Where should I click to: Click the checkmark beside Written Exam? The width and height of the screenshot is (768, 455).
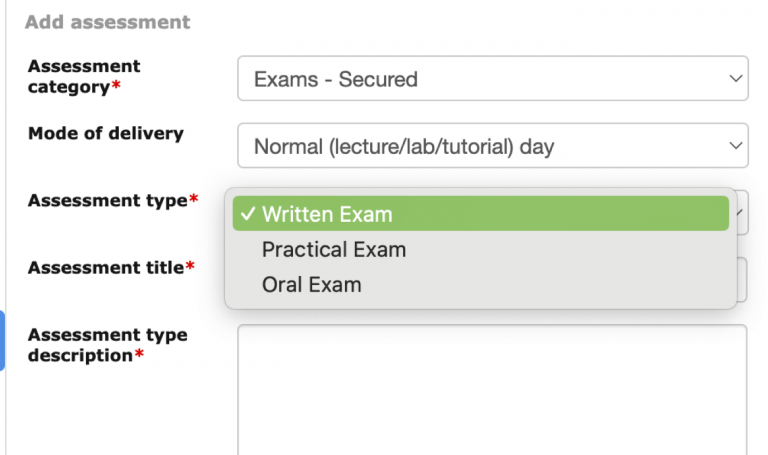point(247,214)
